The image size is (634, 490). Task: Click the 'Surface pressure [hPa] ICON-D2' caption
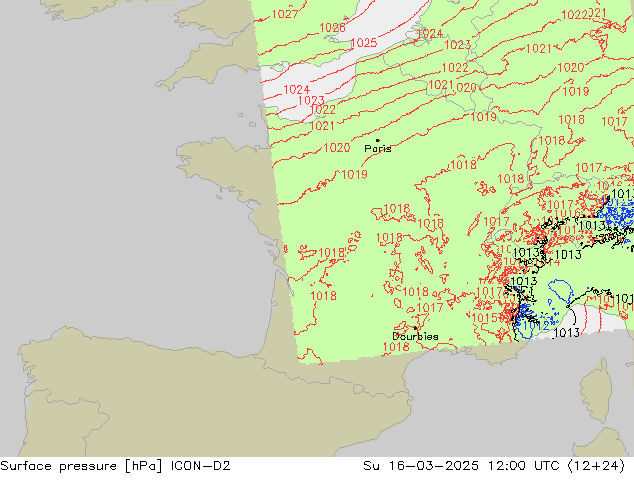point(115,466)
